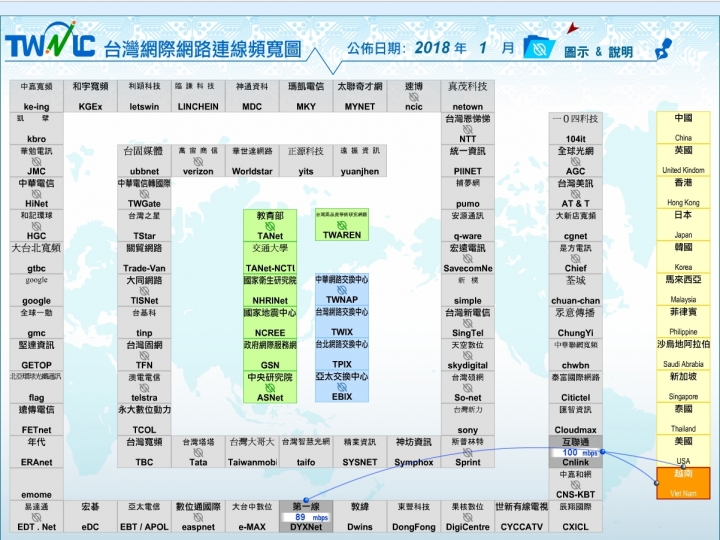Screen dimensions: 720x540
Task: Select the NCREE box
Action: click(270, 322)
